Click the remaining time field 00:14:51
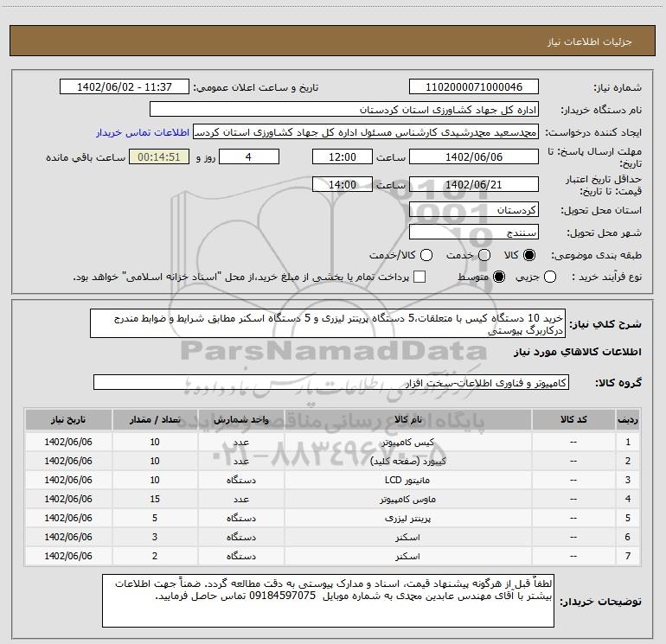The height and width of the screenshot is (644, 666). [x=159, y=156]
